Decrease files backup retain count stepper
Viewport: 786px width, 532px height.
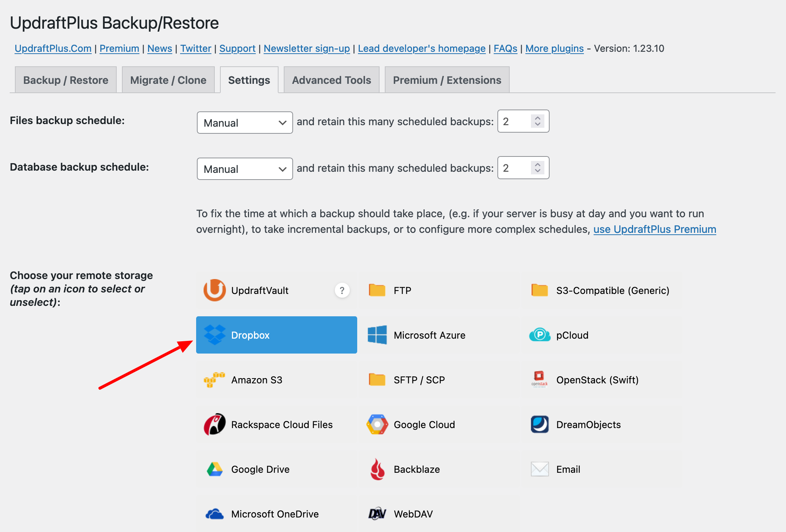click(x=538, y=124)
